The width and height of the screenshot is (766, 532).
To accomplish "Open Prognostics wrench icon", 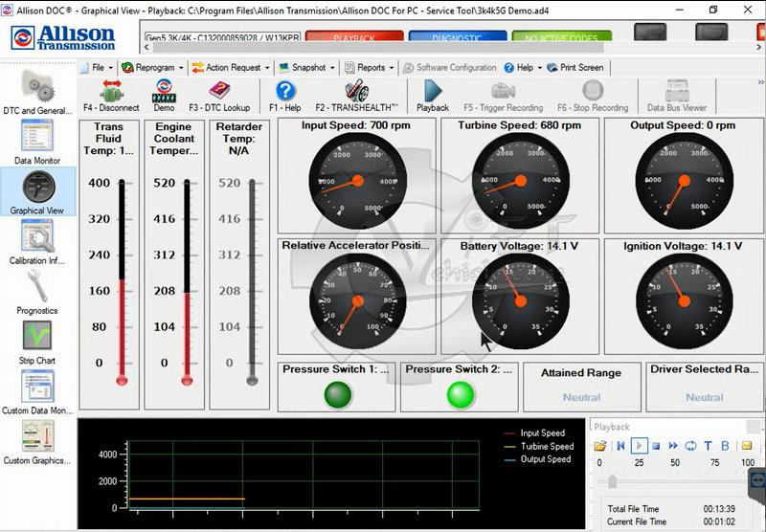I will [x=37, y=286].
